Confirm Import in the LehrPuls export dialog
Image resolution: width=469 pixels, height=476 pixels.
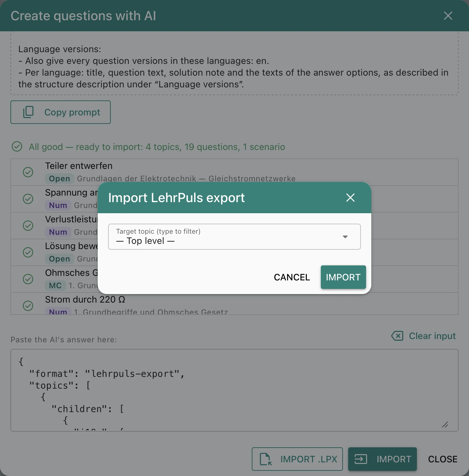click(343, 277)
